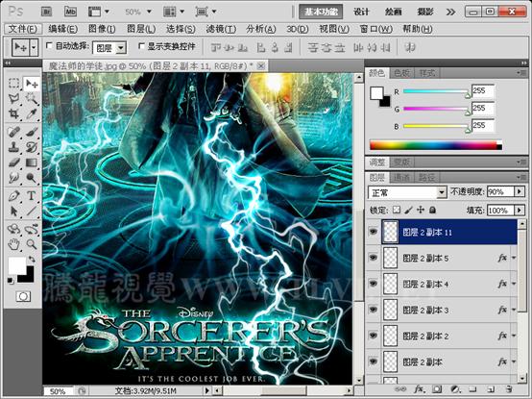Select the History Brush tool
532x399 pixels.
point(32,147)
